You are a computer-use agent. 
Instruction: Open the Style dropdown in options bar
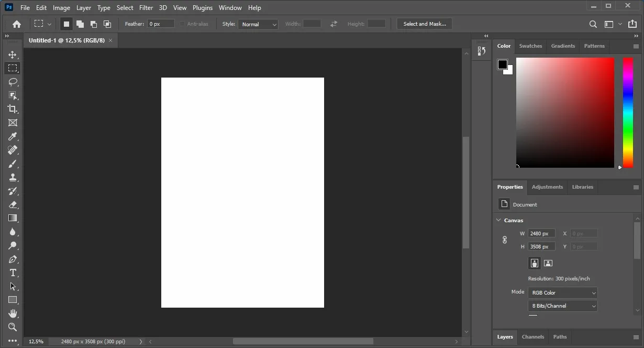tap(258, 24)
